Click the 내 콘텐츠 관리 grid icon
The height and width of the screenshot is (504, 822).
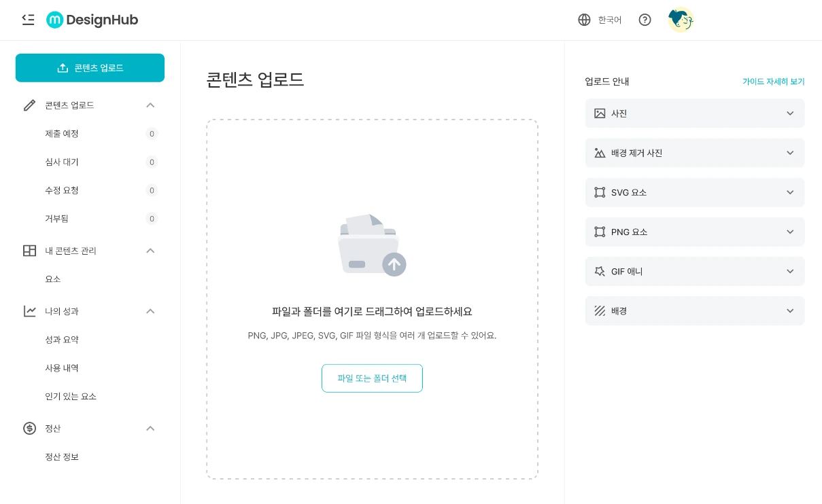coord(29,251)
